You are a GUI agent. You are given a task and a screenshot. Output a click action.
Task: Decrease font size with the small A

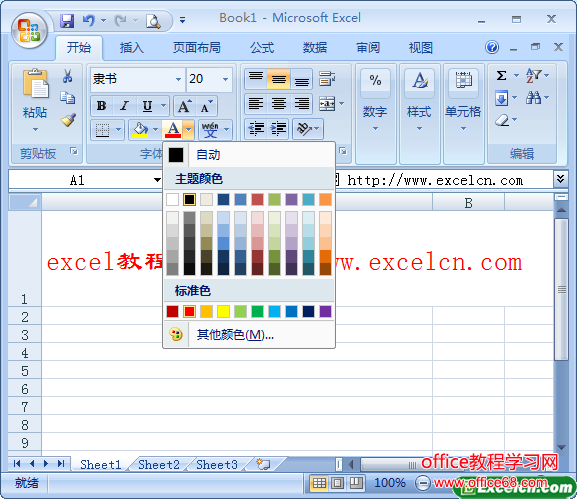[206, 106]
